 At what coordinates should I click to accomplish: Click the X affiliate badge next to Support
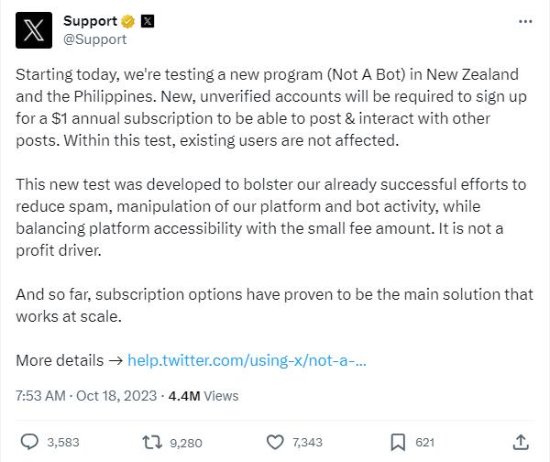coord(147,21)
